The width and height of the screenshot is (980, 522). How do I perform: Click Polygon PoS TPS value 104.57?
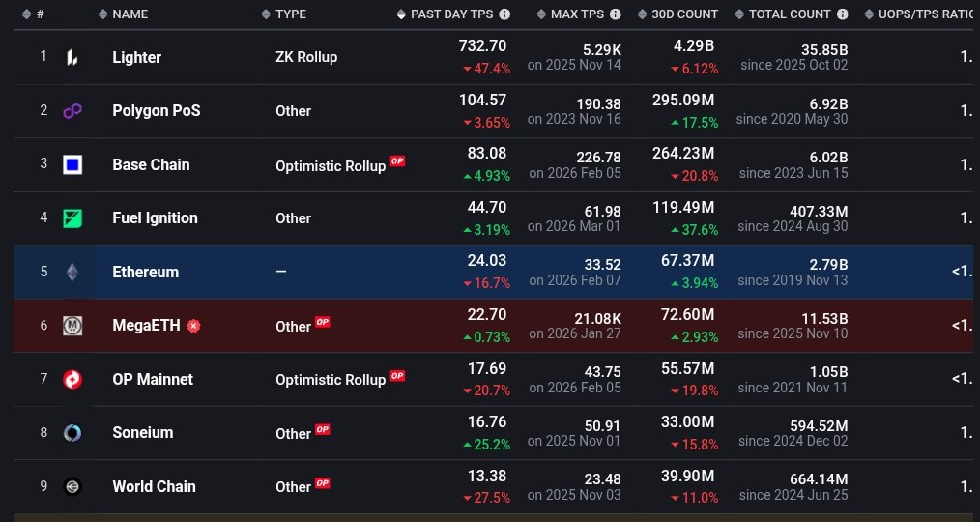click(482, 100)
